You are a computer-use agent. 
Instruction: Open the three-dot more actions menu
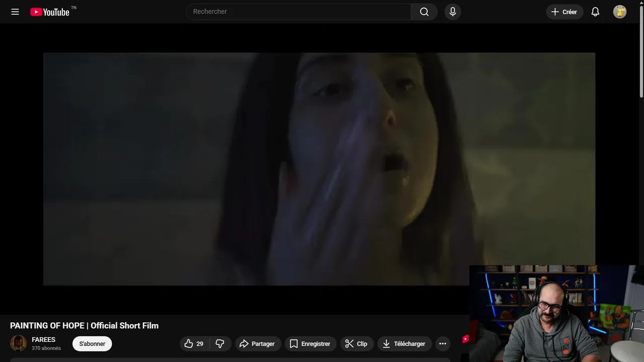(x=443, y=344)
